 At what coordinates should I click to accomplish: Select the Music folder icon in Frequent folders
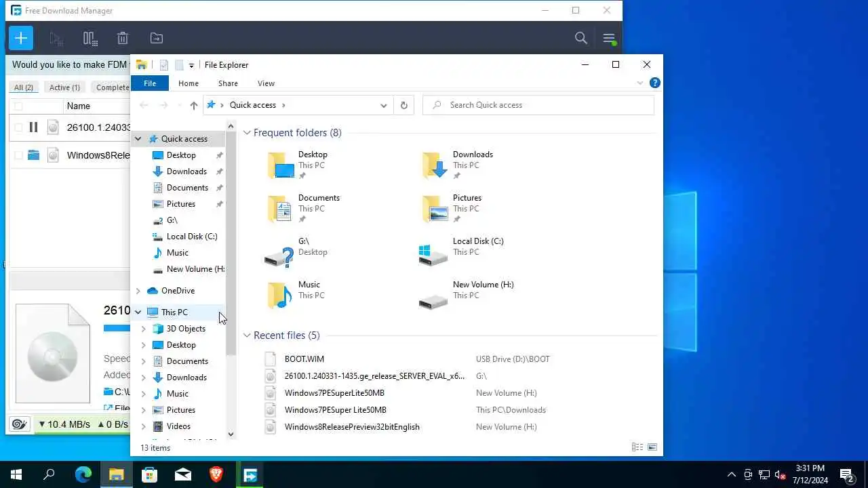click(x=280, y=296)
